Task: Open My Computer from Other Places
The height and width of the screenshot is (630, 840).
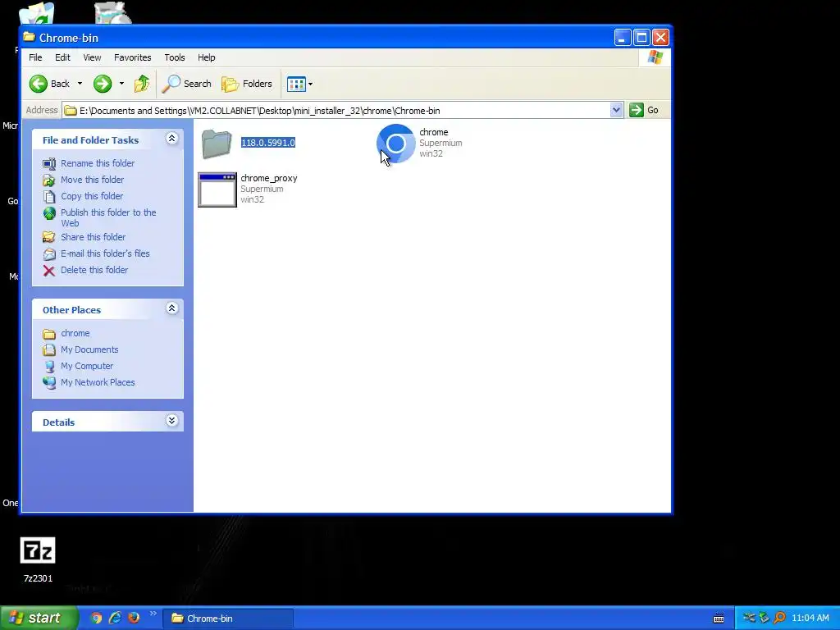Action: tap(87, 366)
